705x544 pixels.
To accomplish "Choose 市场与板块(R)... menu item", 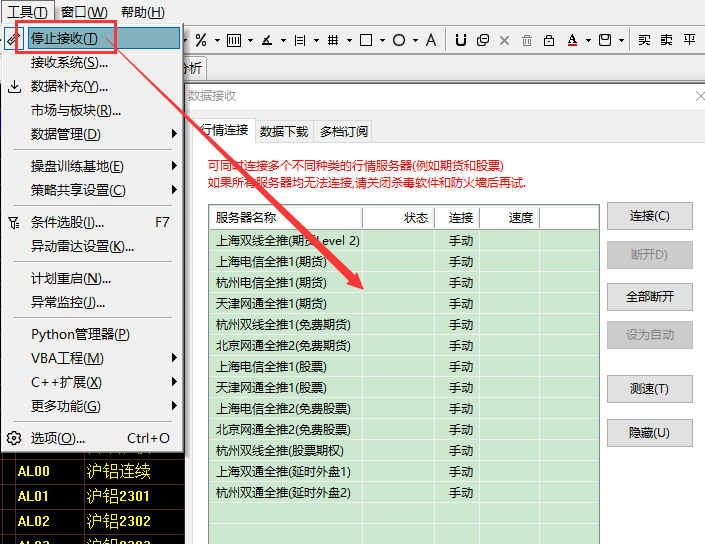I will pyautogui.click(x=92, y=110).
